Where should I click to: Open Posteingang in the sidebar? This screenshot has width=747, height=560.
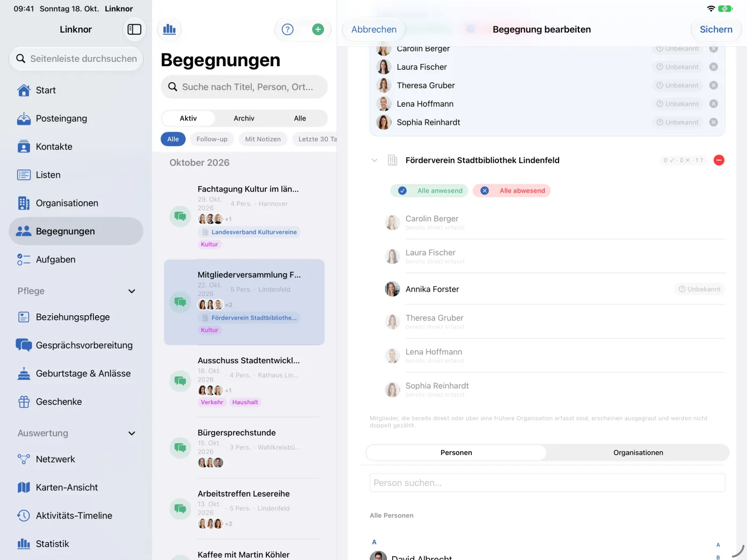76,118
